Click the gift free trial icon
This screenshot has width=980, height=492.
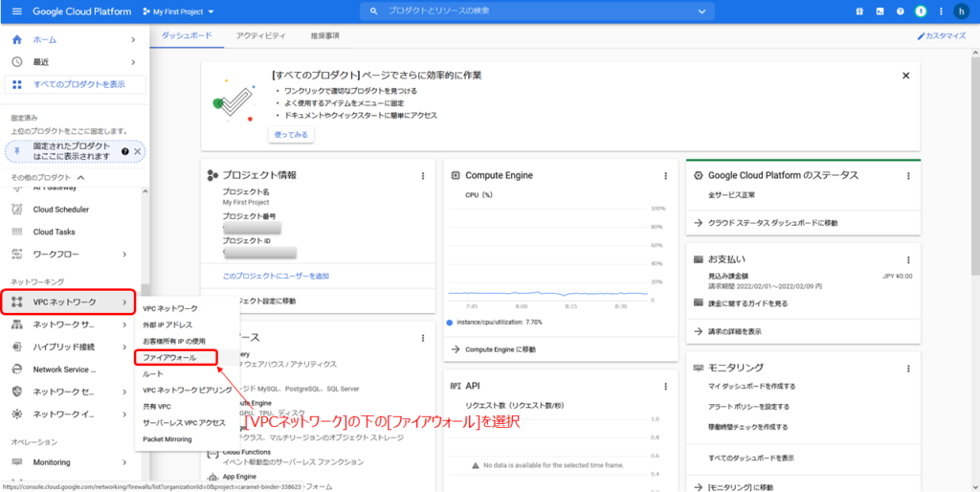point(859,11)
